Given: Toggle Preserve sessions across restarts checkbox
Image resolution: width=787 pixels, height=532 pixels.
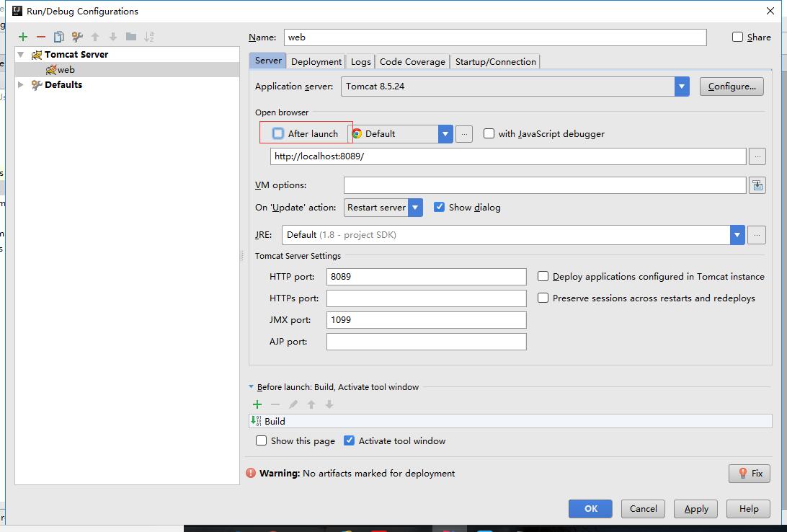Looking at the screenshot, I should [543, 298].
